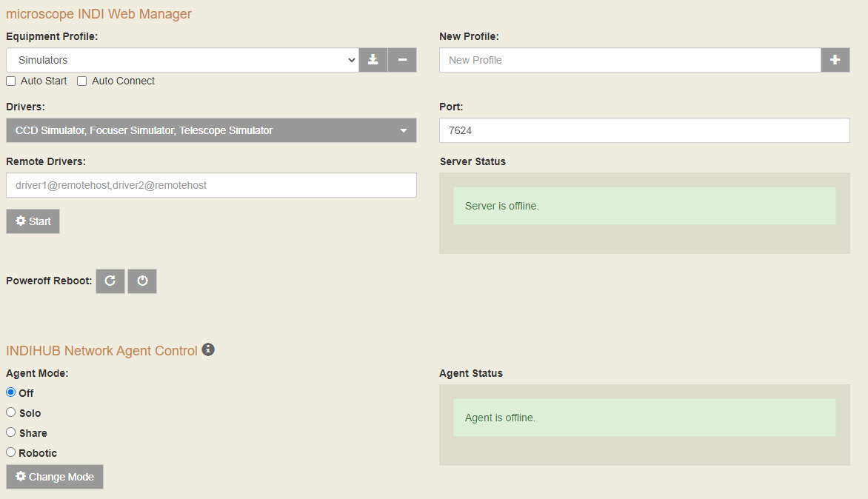
Task: Focus the Remote Drivers text field
Action: point(211,185)
